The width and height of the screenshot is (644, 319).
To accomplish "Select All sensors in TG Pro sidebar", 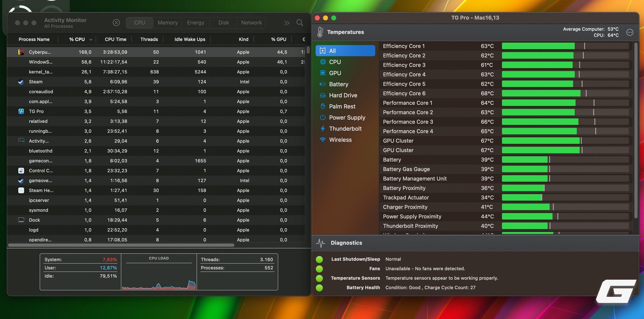I will (x=345, y=51).
